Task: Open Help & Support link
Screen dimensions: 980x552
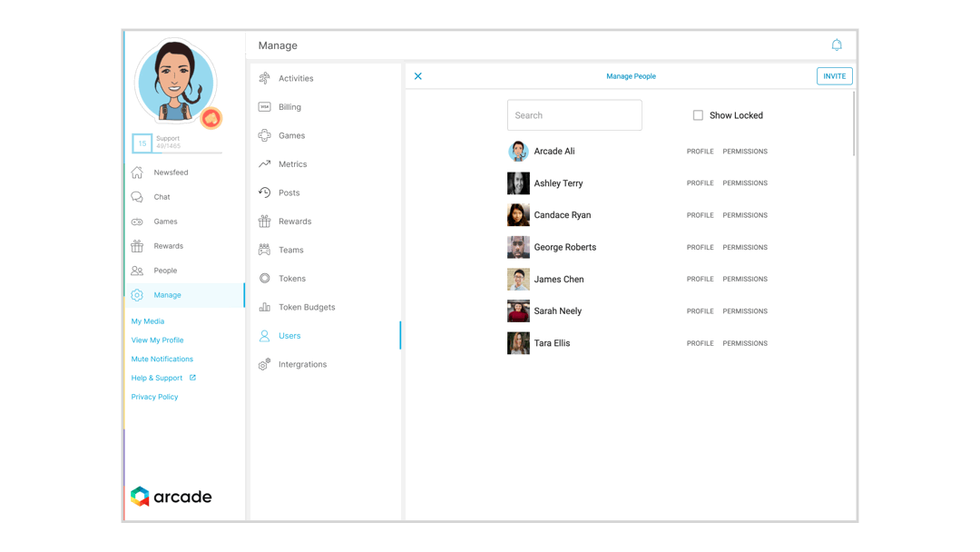Action: pyautogui.click(x=157, y=378)
